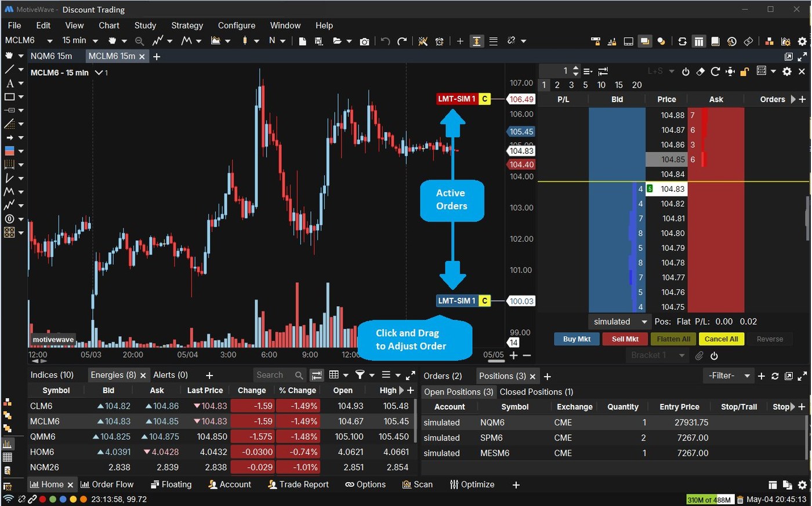Select the circled zero cycle tool
The width and height of the screenshot is (812, 506).
pos(10,219)
